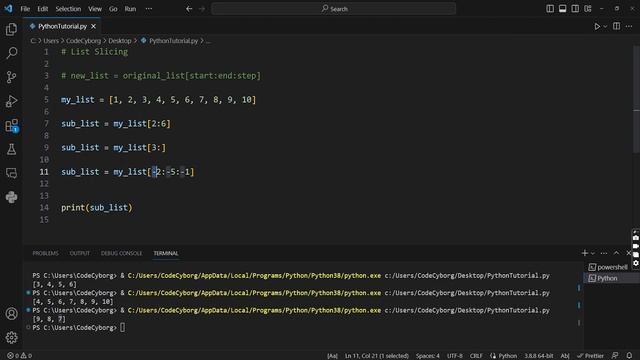
Task: Open the Chat view icon
Action: click(x=11, y=173)
